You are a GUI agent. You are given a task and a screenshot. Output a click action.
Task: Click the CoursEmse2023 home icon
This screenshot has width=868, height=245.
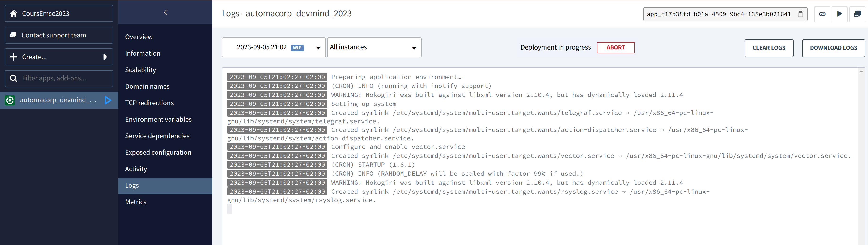13,13
